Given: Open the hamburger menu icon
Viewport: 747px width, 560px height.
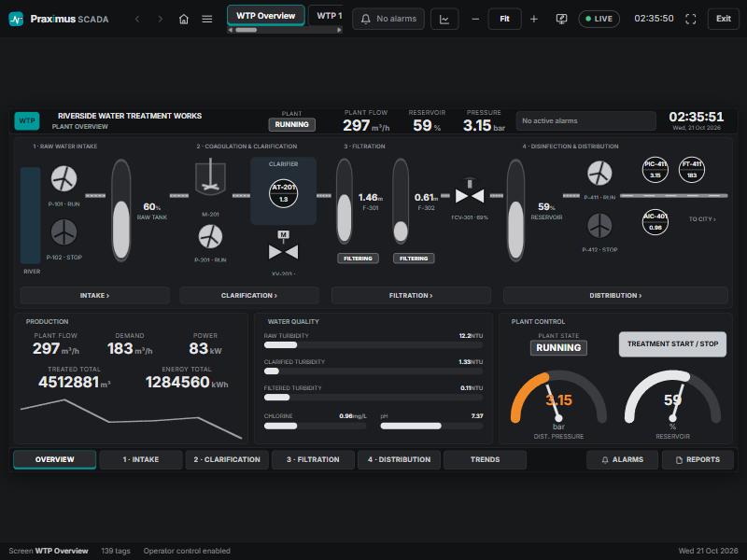Looking at the screenshot, I should click(x=206, y=19).
